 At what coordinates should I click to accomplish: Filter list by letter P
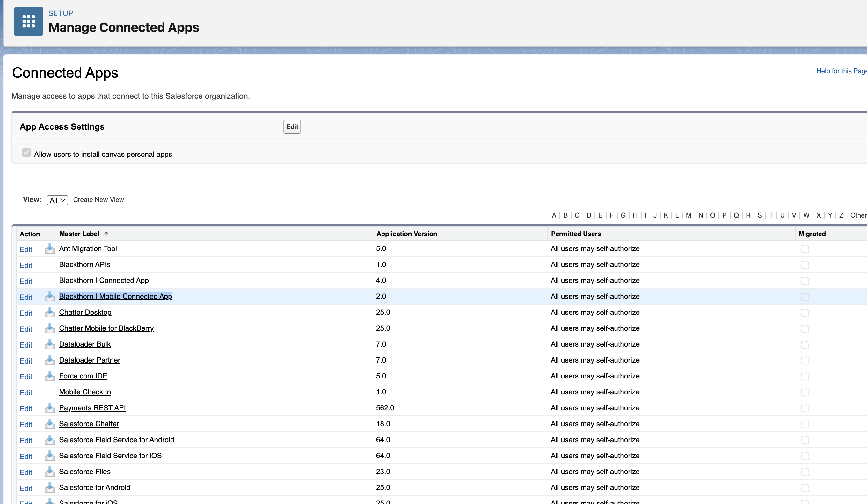tap(724, 215)
